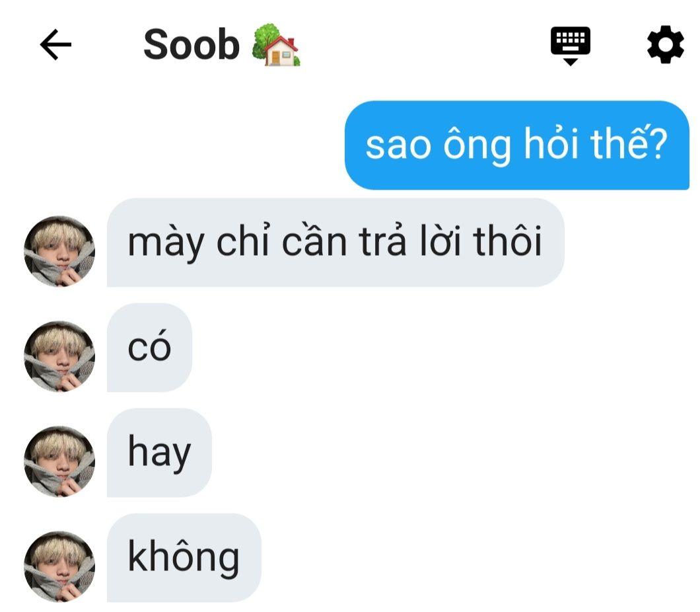Tap the house emoji beside Soob
This screenshot has width=700, height=612.
click(x=276, y=45)
